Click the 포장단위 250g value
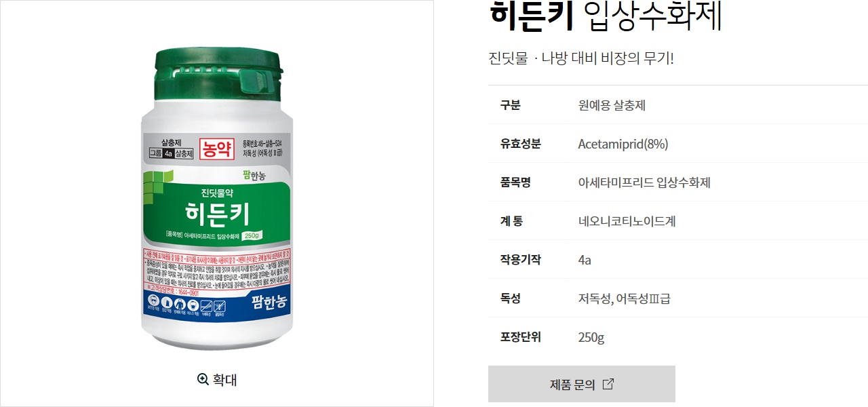Screen dimensions: 868x407 (x=591, y=337)
